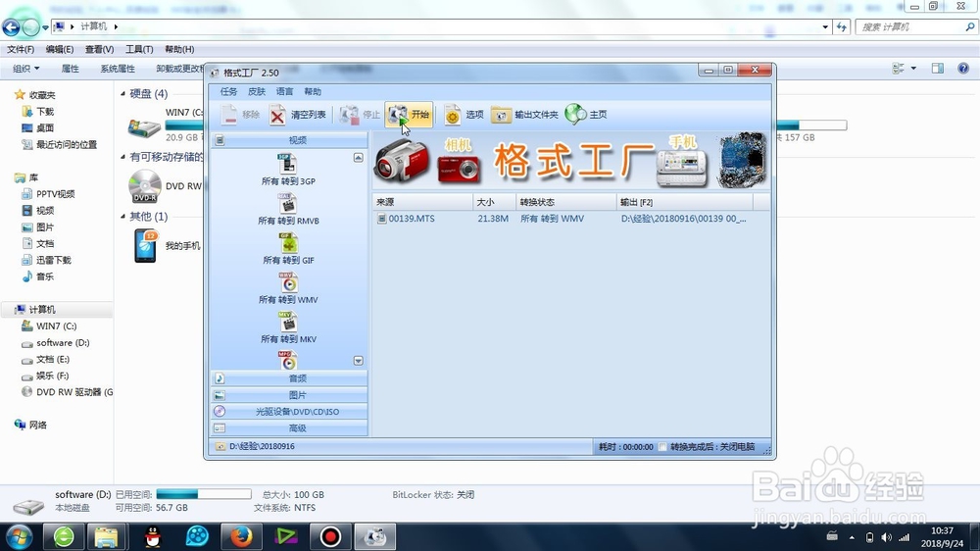980x551 pixels.
Task: Click the red camcorder banner image
Action: [x=402, y=162]
